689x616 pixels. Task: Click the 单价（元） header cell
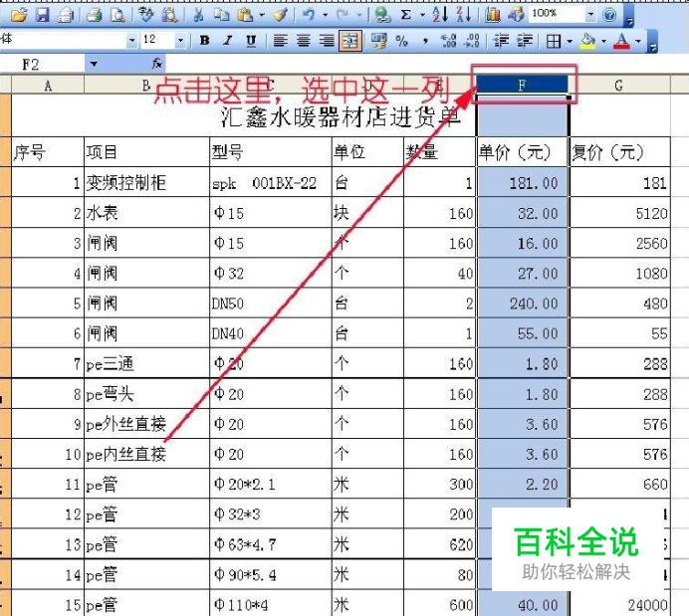[x=523, y=152]
